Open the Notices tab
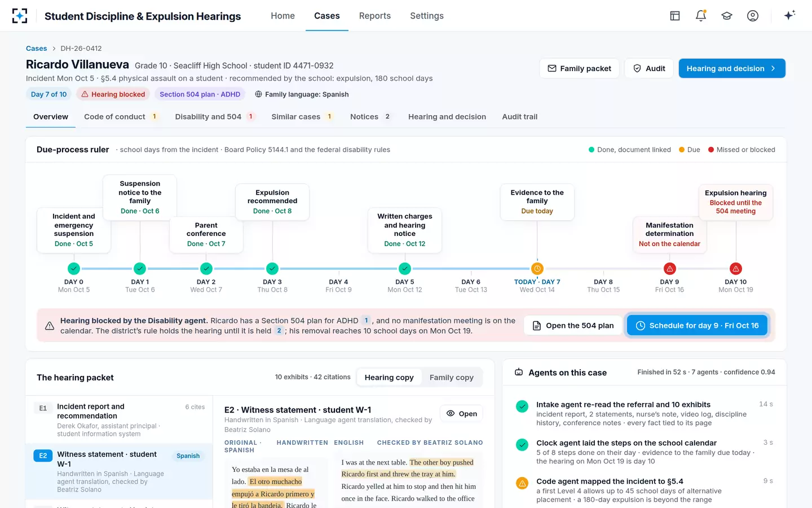The height and width of the screenshot is (508, 812). 371,117
